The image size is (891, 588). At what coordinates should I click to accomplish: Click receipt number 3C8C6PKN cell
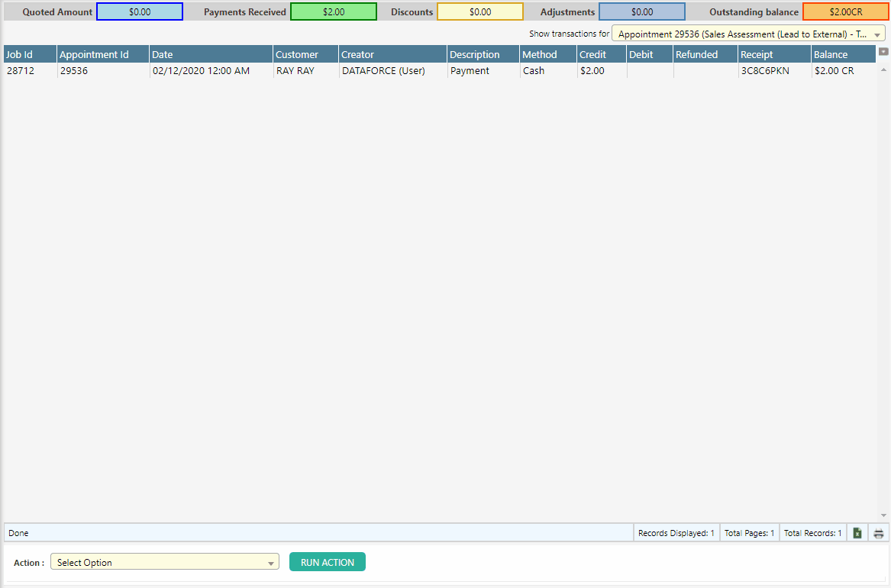764,71
